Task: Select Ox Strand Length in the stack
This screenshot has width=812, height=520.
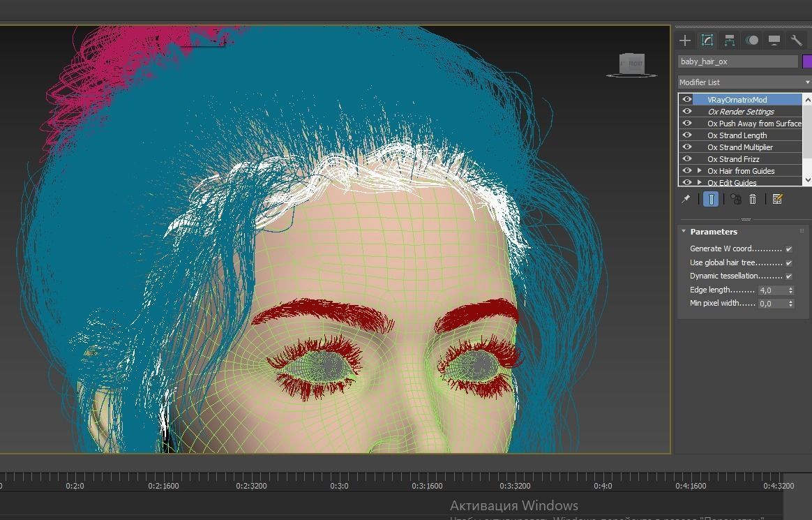Action: tap(737, 135)
